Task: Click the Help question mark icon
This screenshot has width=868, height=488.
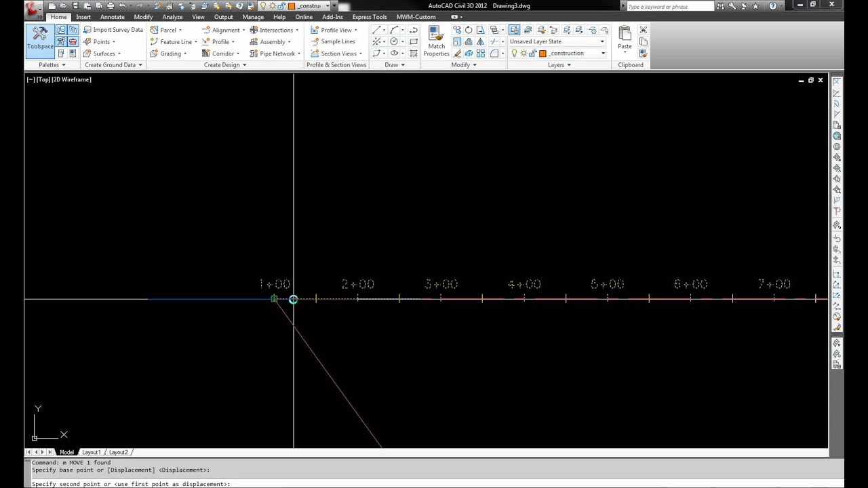Action: (x=772, y=5)
